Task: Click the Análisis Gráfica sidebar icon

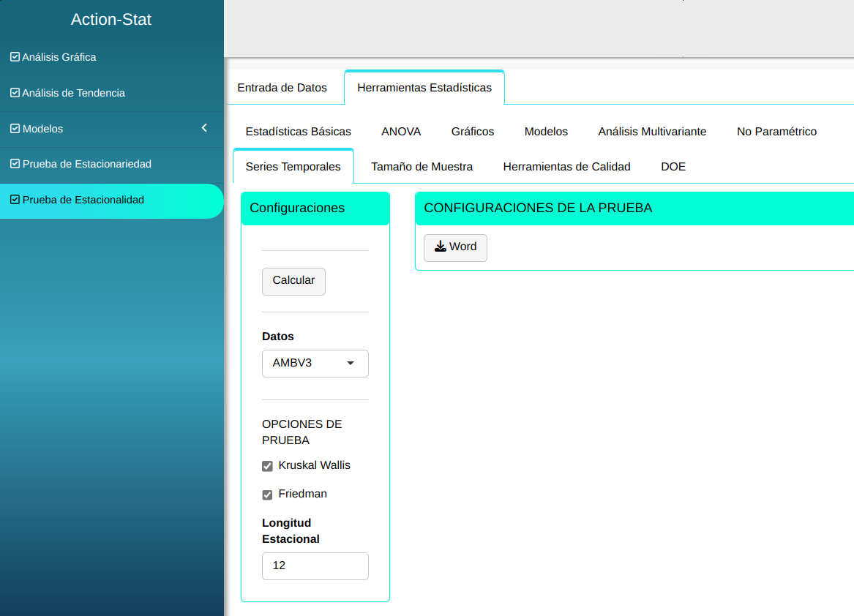Action: click(x=15, y=57)
